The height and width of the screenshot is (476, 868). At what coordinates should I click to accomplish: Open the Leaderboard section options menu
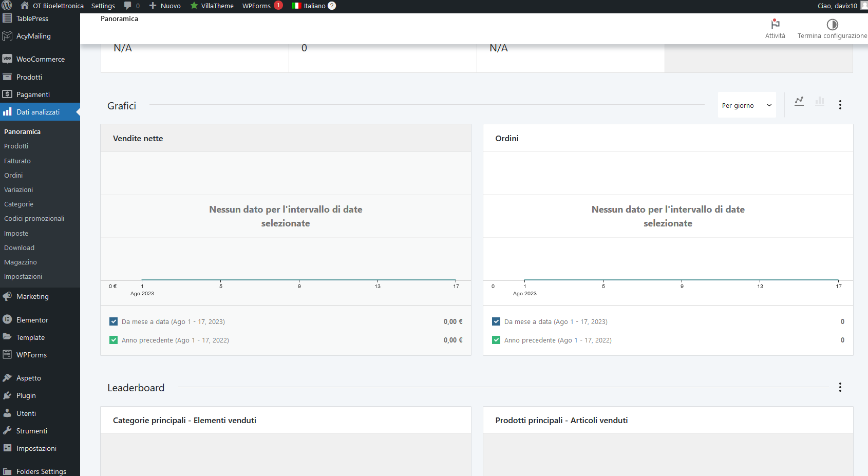(x=840, y=387)
